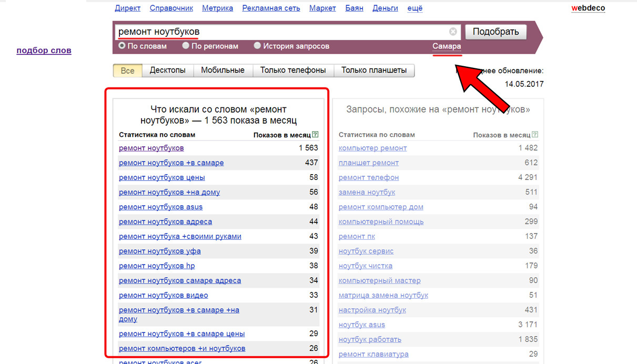Switch to 'История запросов' radio option
Viewport: 637px width, 364px height.
[257, 46]
